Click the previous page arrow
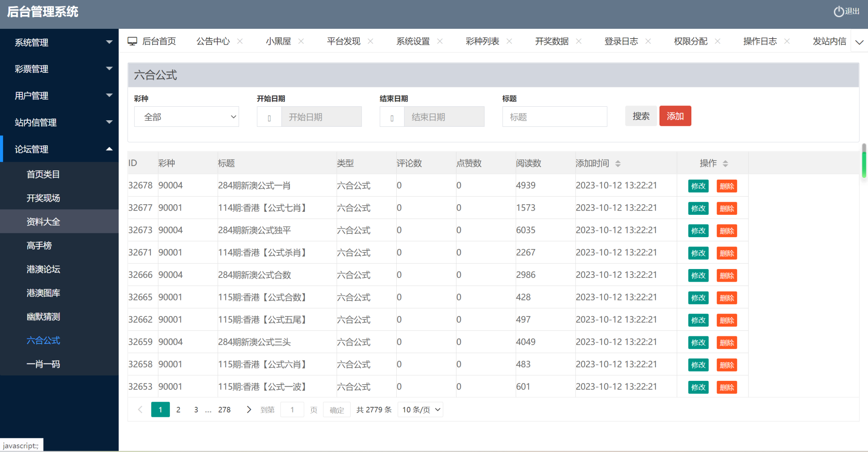 click(140, 410)
